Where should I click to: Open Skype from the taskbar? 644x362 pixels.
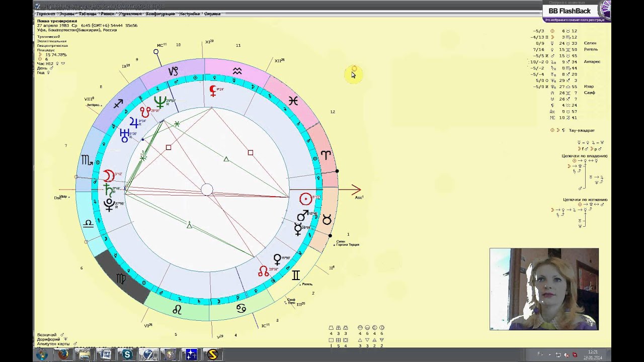pyautogui.click(x=127, y=355)
